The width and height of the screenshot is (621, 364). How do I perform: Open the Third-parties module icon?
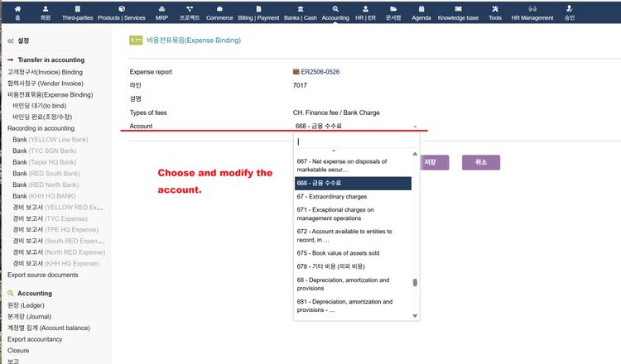point(78,9)
